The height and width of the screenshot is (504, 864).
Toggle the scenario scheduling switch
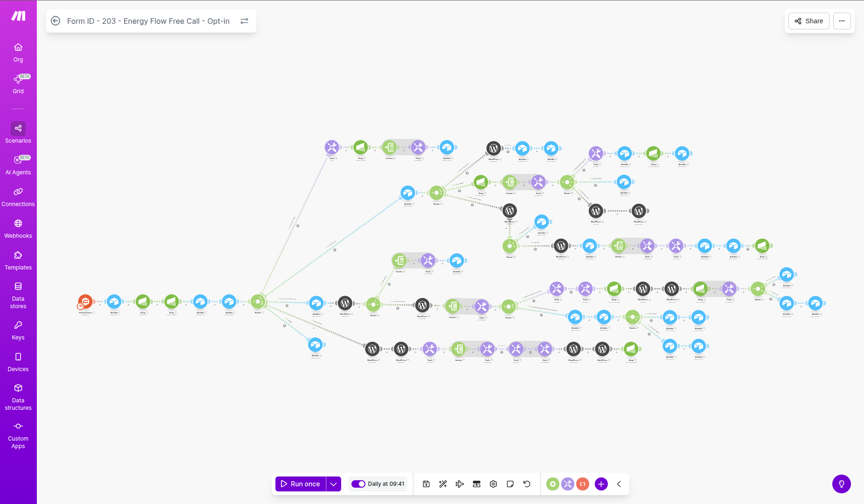358,484
